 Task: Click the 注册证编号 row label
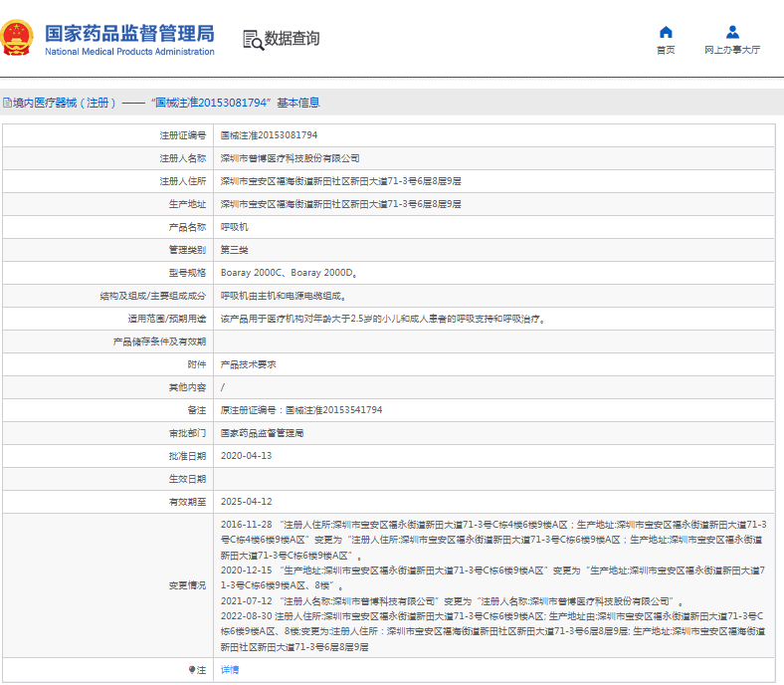click(x=182, y=135)
